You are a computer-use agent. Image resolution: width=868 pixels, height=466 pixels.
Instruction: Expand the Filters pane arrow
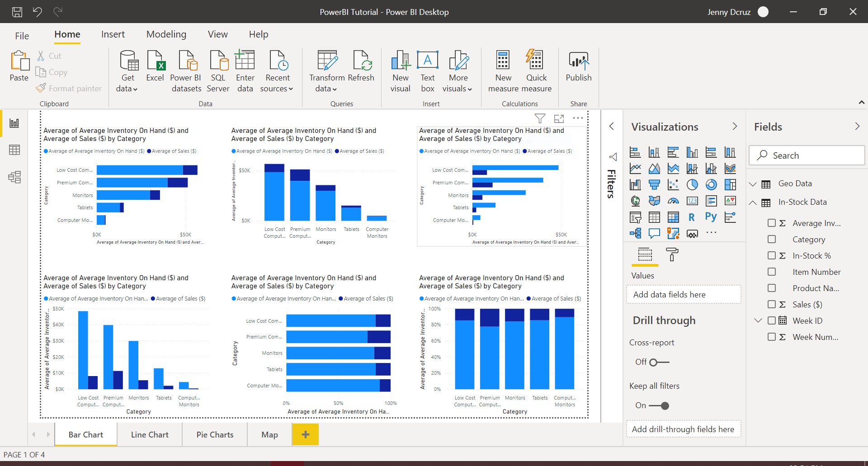tap(612, 126)
